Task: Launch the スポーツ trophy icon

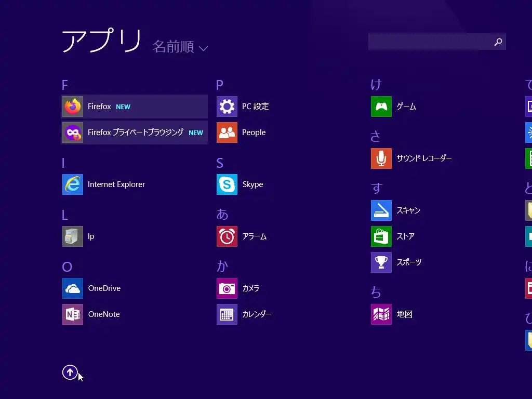Action: [381, 262]
